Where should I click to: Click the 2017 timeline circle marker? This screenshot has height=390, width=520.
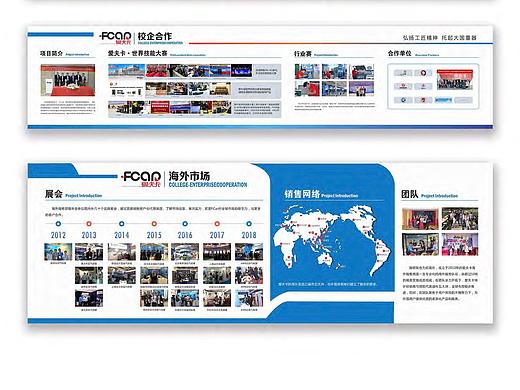tap(217, 224)
